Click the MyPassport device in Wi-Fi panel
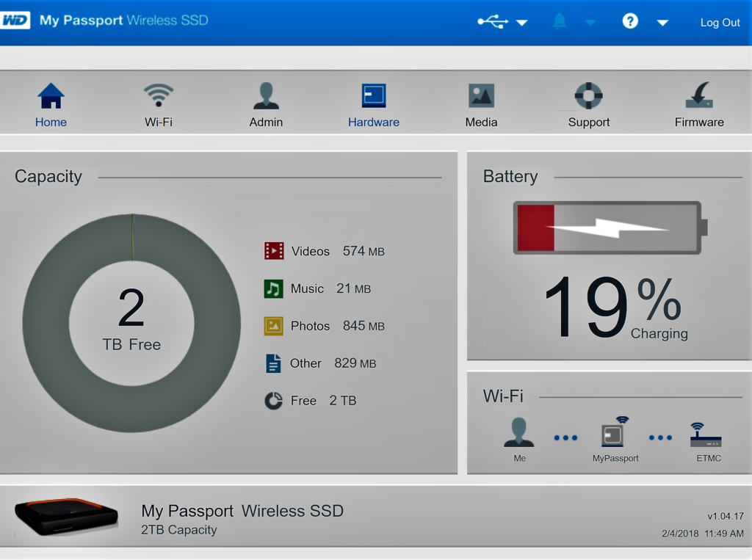The height and width of the screenshot is (560, 752). (x=613, y=434)
